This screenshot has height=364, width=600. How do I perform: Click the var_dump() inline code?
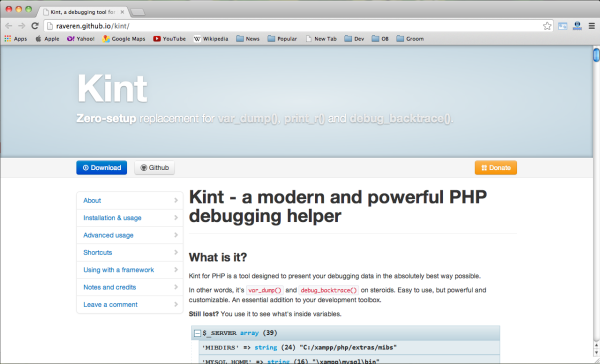coord(265,290)
